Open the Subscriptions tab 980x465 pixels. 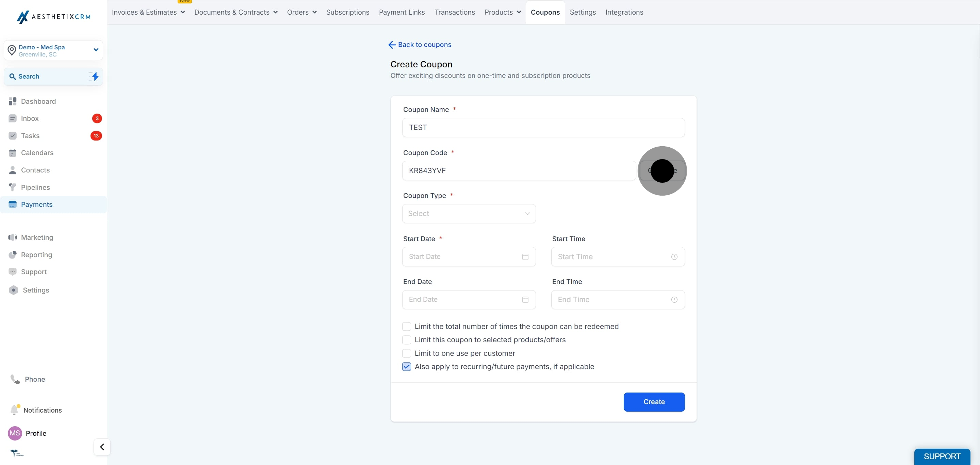(347, 12)
